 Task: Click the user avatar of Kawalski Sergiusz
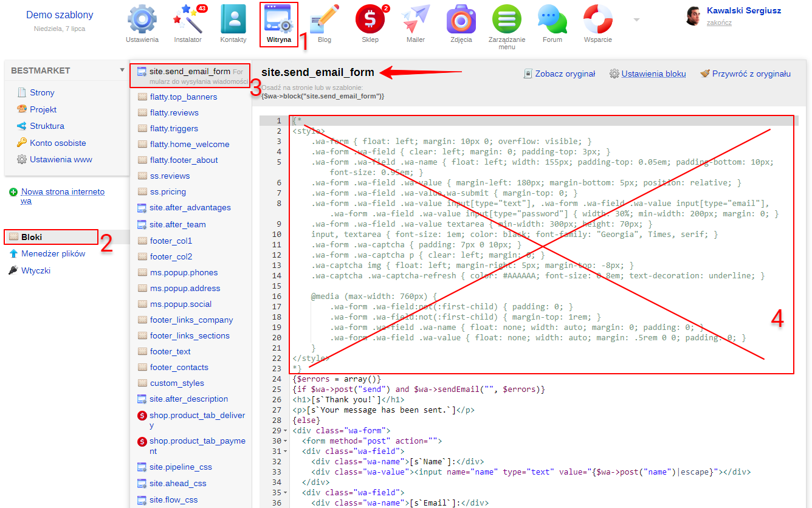(x=693, y=16)
